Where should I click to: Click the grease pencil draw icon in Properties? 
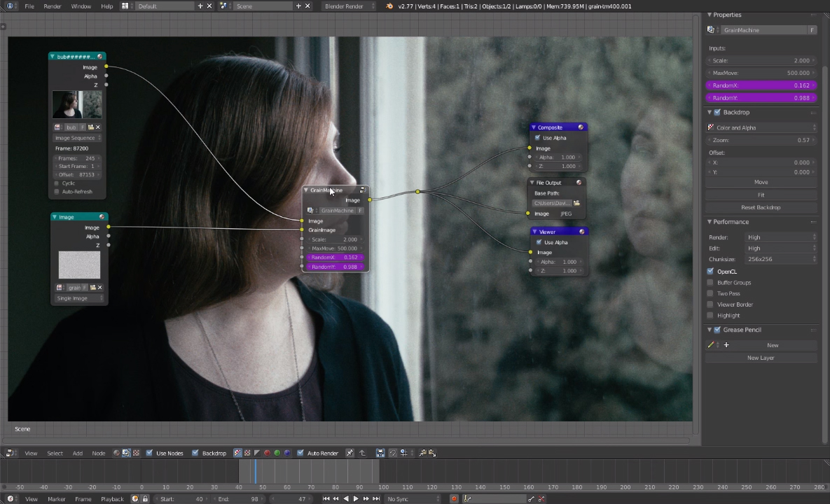tap(710, 344)
